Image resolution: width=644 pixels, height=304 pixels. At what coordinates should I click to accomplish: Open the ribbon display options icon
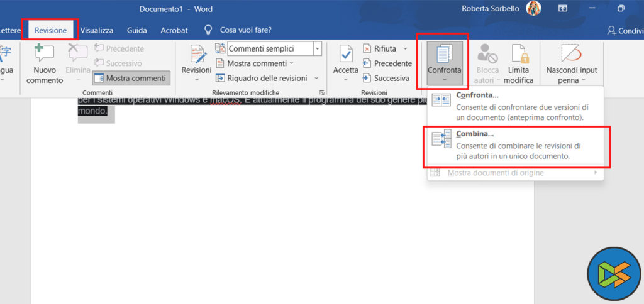coord(563,8)
